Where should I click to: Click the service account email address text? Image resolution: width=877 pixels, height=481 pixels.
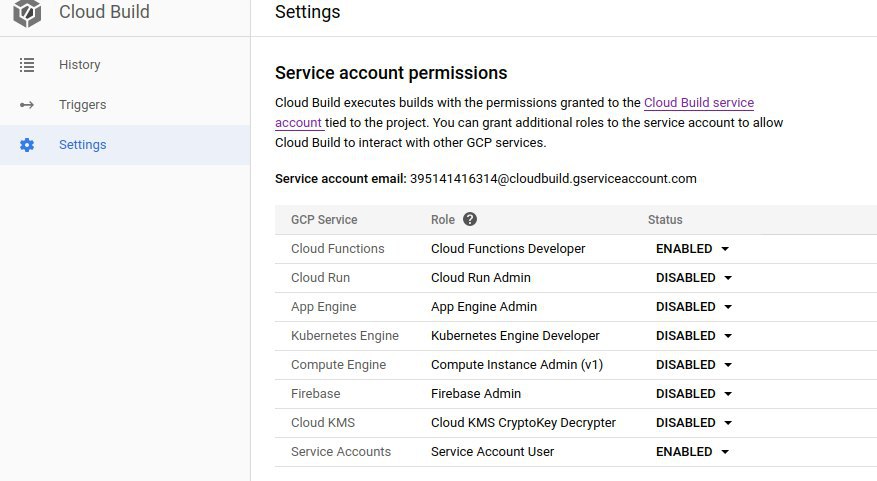pyautogui.click(x=553, y=179)
